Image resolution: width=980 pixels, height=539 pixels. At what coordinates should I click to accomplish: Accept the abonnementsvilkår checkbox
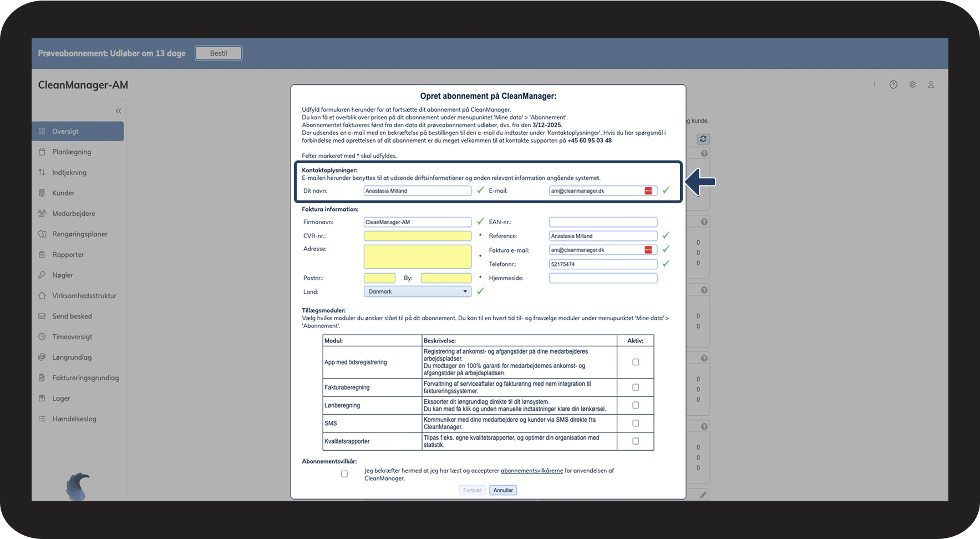[344, 474]
